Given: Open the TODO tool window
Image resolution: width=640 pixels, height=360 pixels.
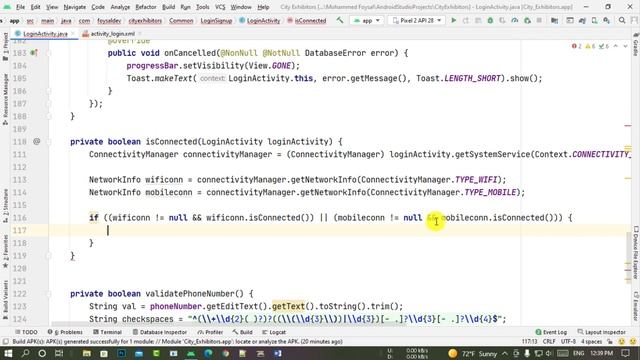Looking at the screenshot, I should point(26,332).
